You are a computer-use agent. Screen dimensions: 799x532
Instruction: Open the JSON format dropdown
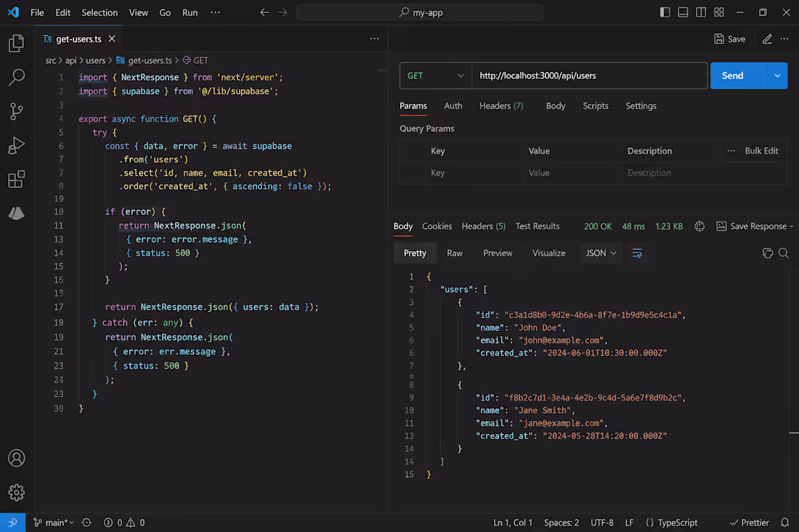coord(601,253)
